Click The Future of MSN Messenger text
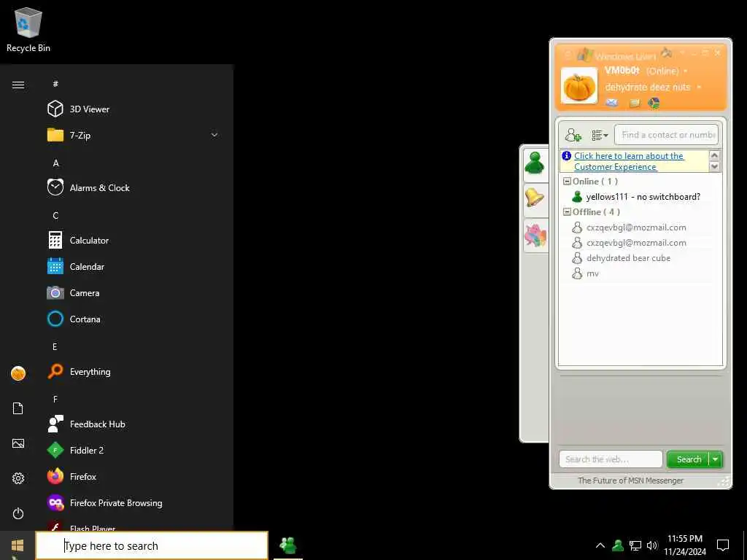 (x=630, y=481)
